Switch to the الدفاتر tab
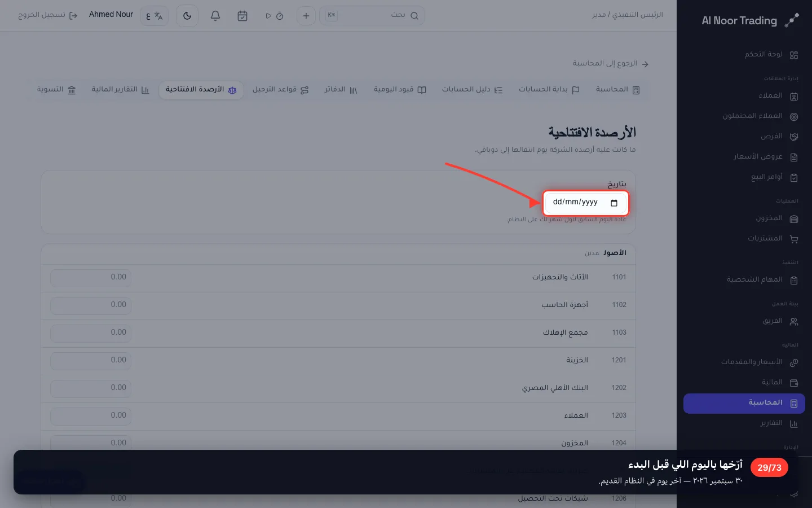 pos(341,90)
